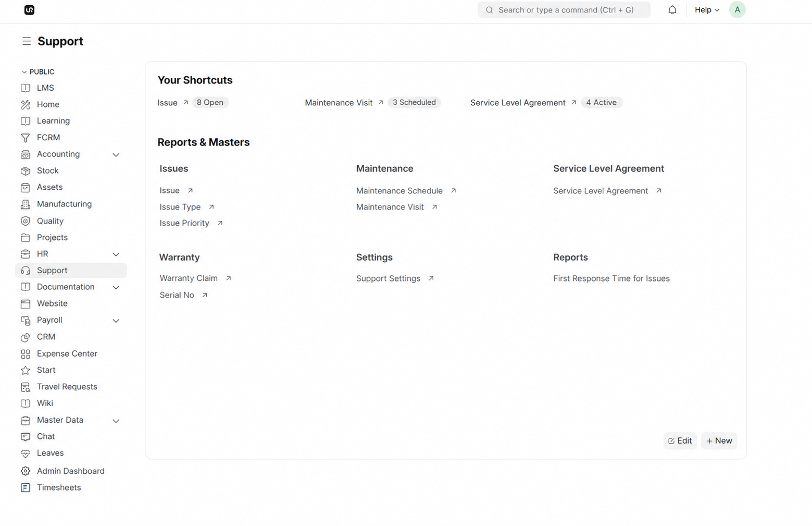Open the notifications bell
The height and width of the screenshot is (526, 812).
[x=672, y=10]
